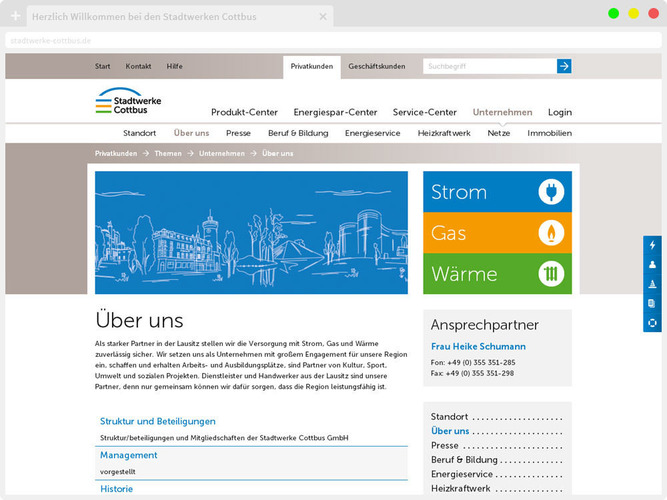Click the Suchbegriff search field
The image size is (667, 500).
coord(488,66)
